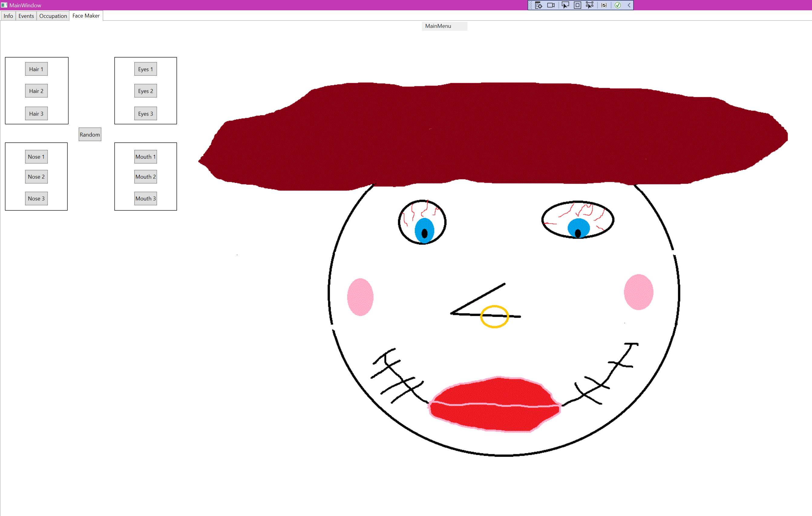This screenshot has height=516, width=812.
Task: Click the drawn face's red lips
Action: pyautogui.click(x=494, y=405)
